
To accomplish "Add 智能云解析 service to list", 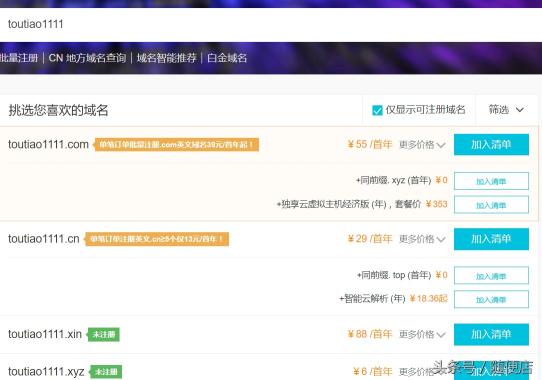I will point(491,299).
